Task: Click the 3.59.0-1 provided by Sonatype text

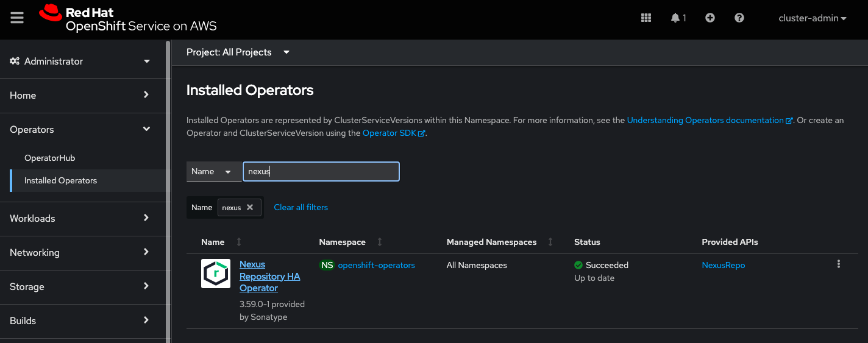Action: (x=272, y=310)
